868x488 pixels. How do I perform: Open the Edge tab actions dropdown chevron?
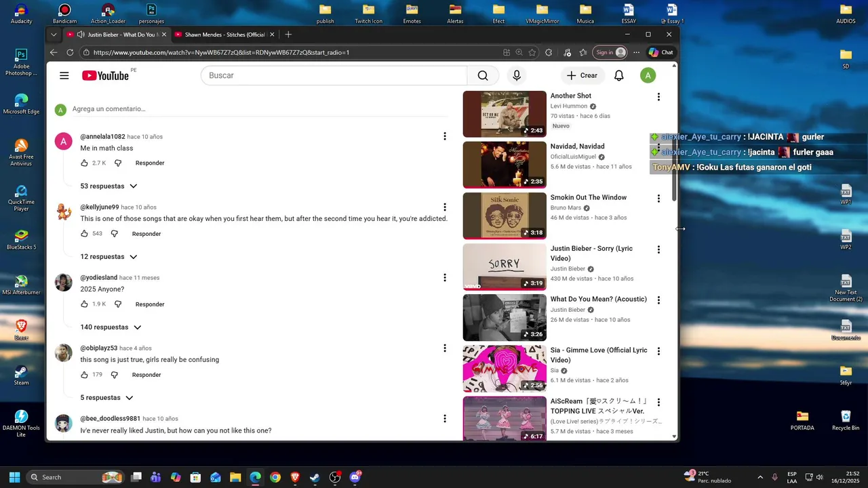(54, 35)
